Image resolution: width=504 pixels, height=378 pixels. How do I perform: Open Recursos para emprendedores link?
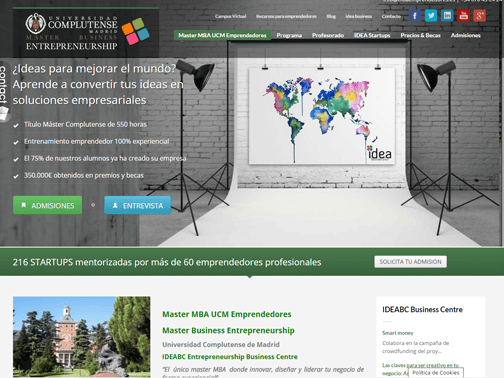click(x=286, y=16)
